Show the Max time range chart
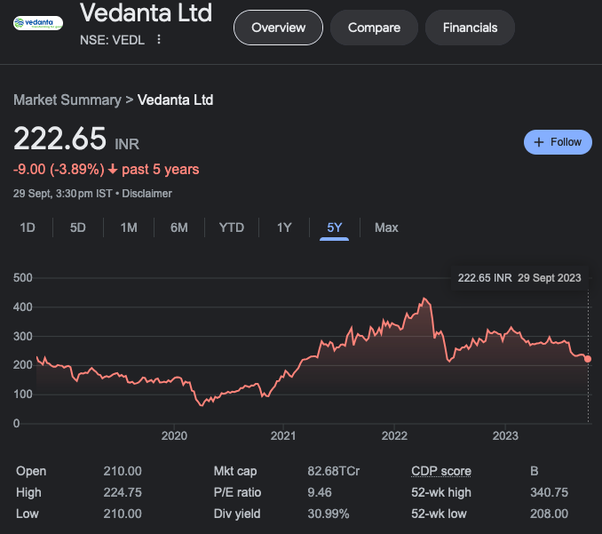This screenshot has width=602, height=534. (386, 228)
